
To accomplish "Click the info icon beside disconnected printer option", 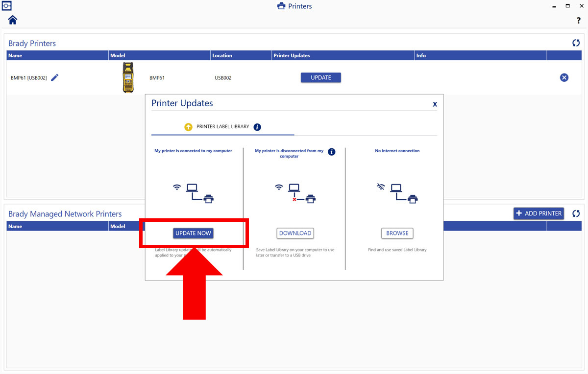I will point(331,152).
